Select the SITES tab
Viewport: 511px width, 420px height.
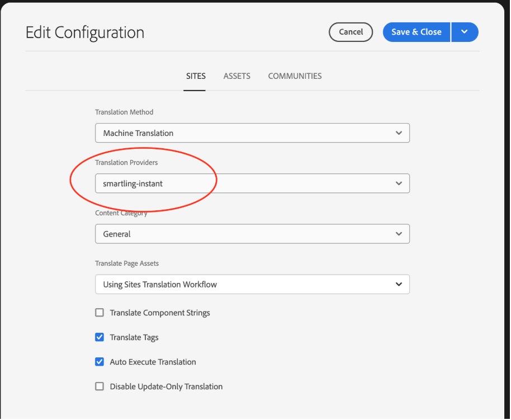click(196, 76)
